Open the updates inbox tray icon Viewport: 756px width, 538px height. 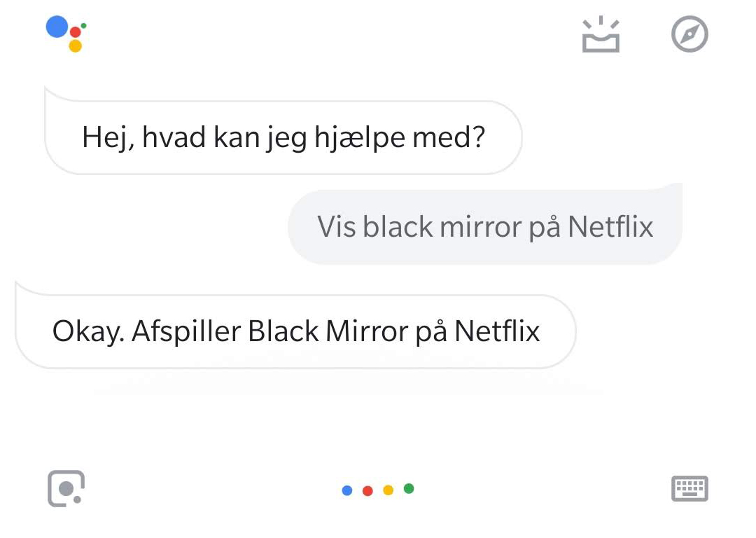coord(601,34)
